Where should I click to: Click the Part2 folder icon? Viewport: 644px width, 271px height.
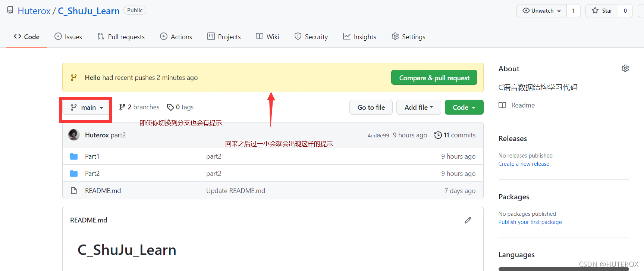point(74,174)
